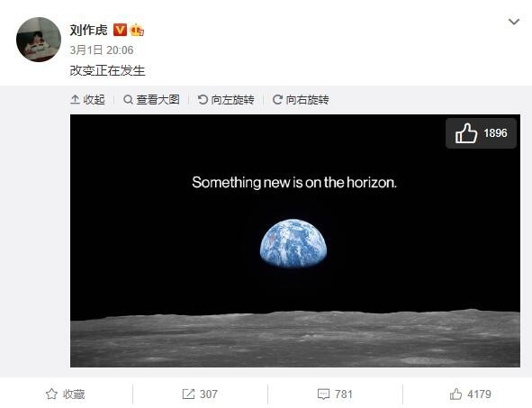Collapse the image with 收起
Viewport: 532px width, 408px height.
87,99
